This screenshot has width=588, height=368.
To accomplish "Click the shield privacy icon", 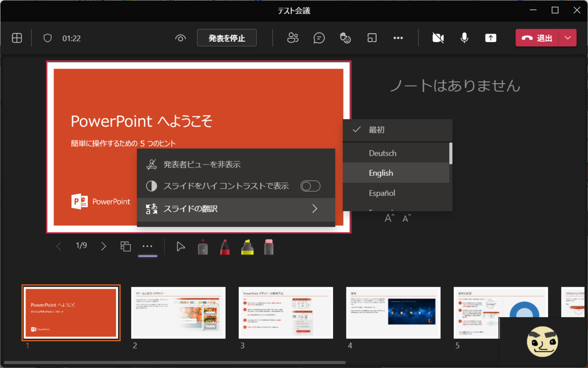I will pos(48,38).
